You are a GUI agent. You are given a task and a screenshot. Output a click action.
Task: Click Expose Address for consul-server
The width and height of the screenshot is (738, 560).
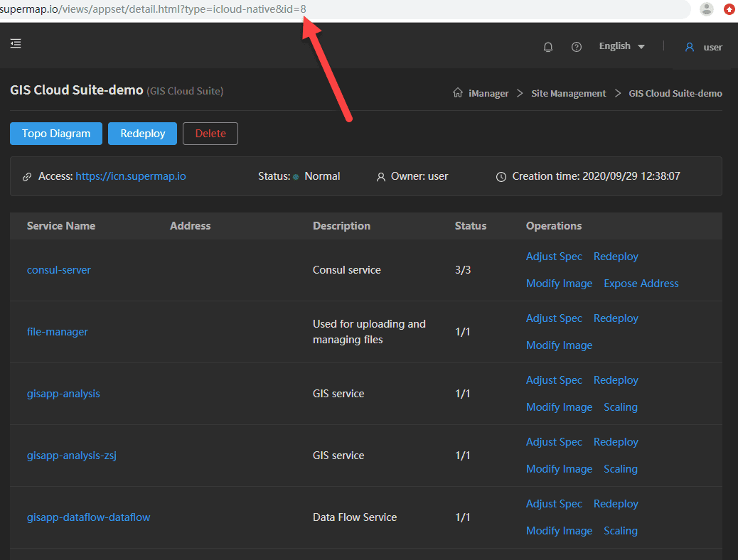pyautogui.click(x=641, y=284)
